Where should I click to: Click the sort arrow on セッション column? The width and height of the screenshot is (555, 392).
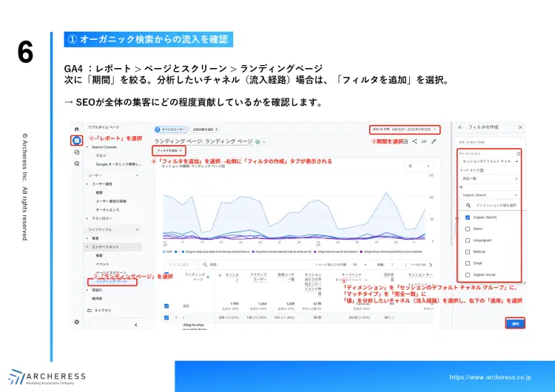[220, 275]
